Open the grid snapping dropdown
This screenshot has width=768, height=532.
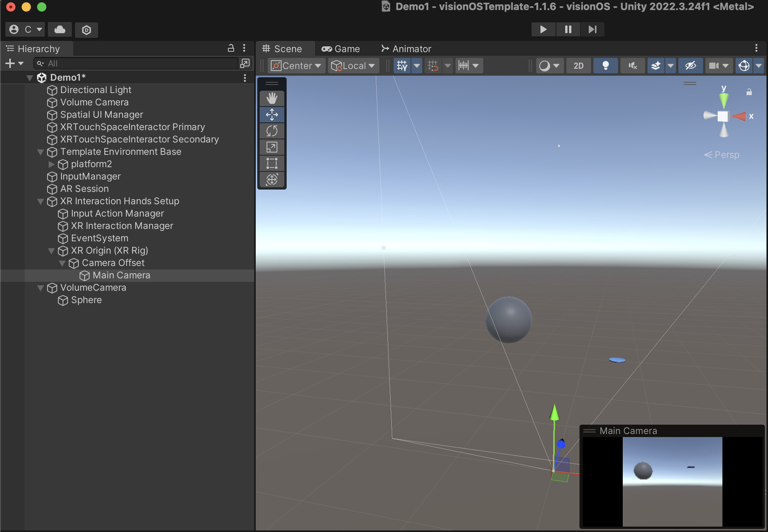pos(447,66)
